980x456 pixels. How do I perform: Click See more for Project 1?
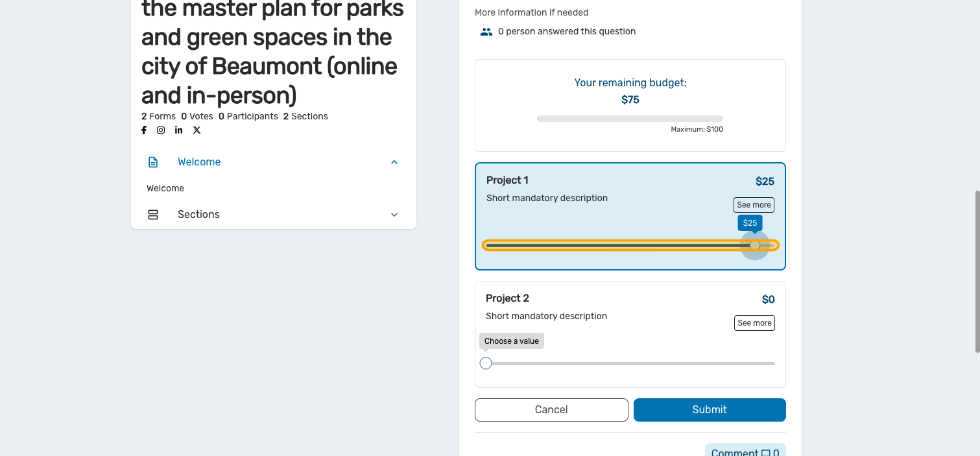click(754, 205)
